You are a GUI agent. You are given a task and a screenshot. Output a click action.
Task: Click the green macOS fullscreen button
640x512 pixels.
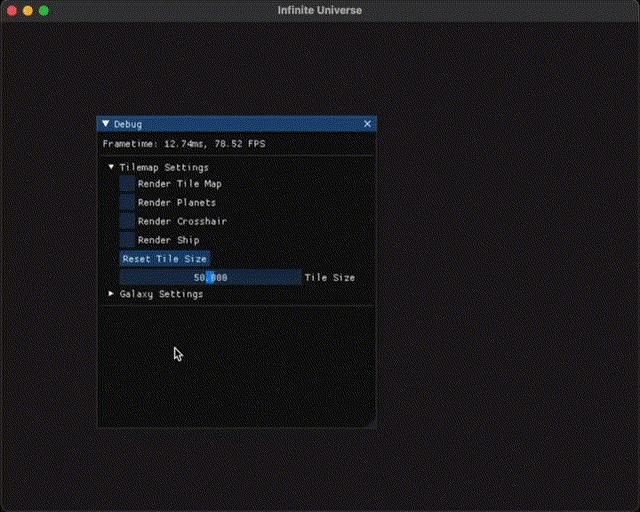tap(44, 11)
